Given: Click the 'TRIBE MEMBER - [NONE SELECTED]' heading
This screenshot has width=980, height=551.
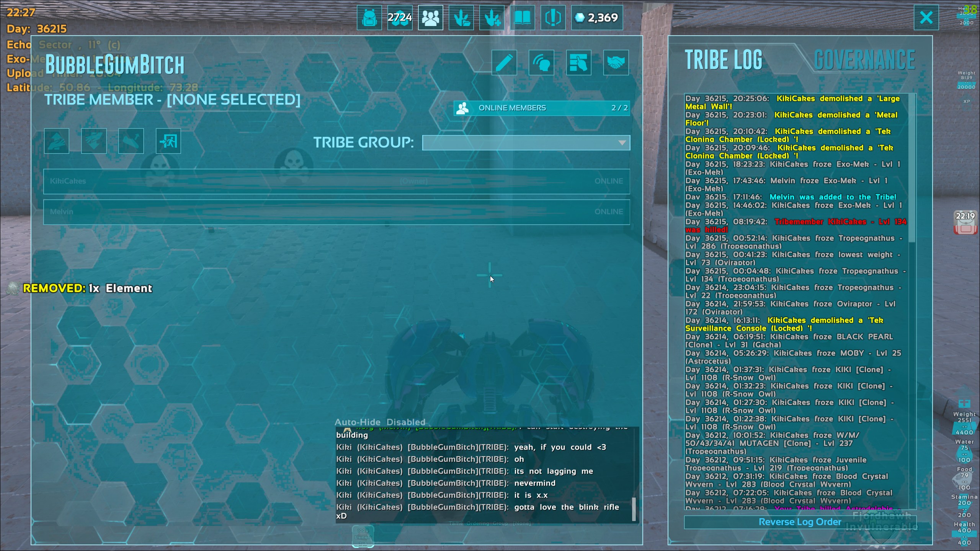Looking at the screenshot, I should pos(173,100).
